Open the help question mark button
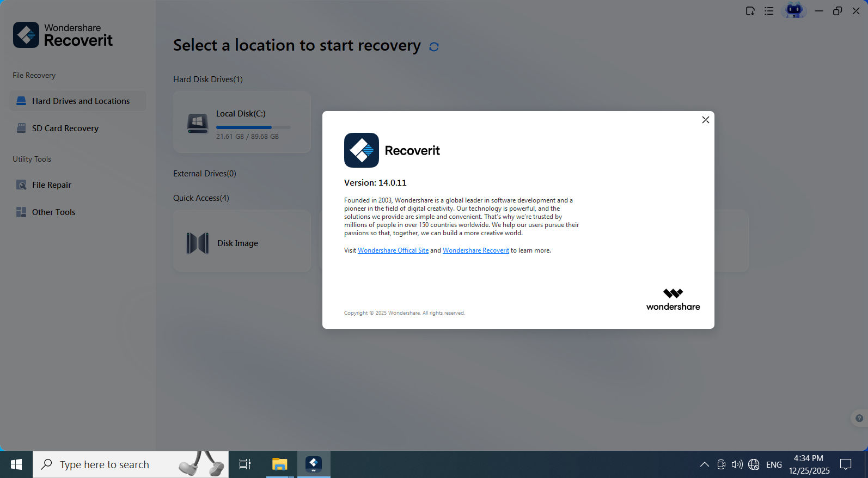 [x=859, y=419]
